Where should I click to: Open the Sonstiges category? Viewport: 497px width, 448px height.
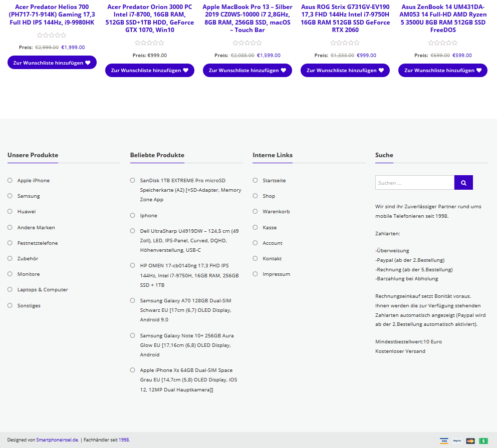tap(29, 305)
